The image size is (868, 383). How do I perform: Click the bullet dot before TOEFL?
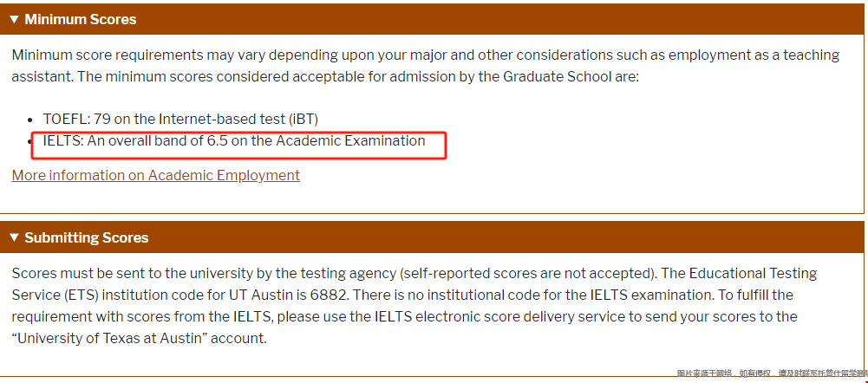[x=31, y=120]
